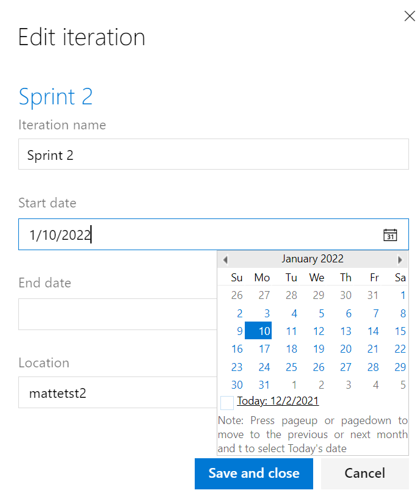Click the Today: 12/2/2021 link
This screenshot has width=420, height=504.
278,401
